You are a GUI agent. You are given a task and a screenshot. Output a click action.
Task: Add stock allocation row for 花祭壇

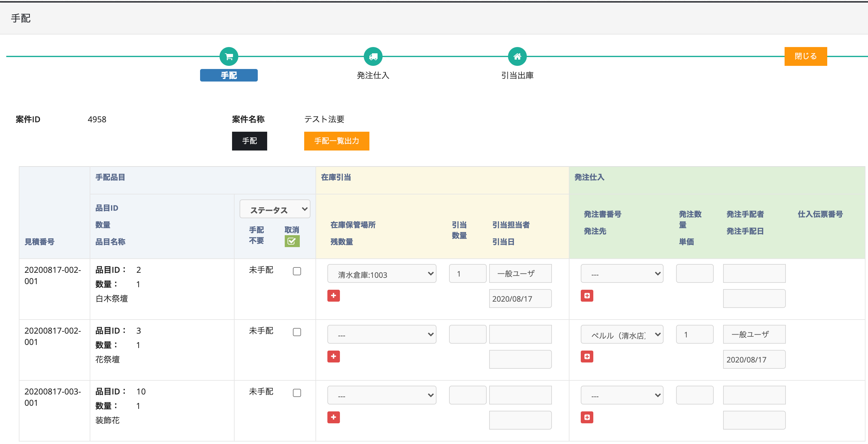point(333,357)
